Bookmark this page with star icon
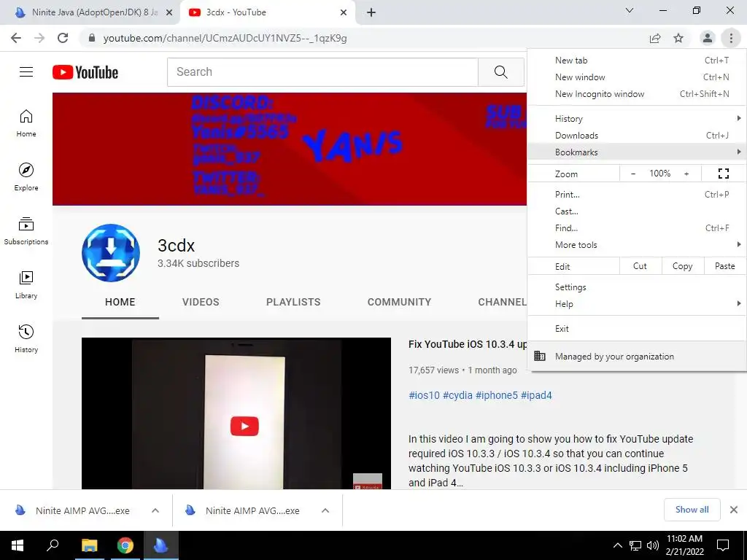The width and height of the screenshot is (747, 560). [678, 38]
